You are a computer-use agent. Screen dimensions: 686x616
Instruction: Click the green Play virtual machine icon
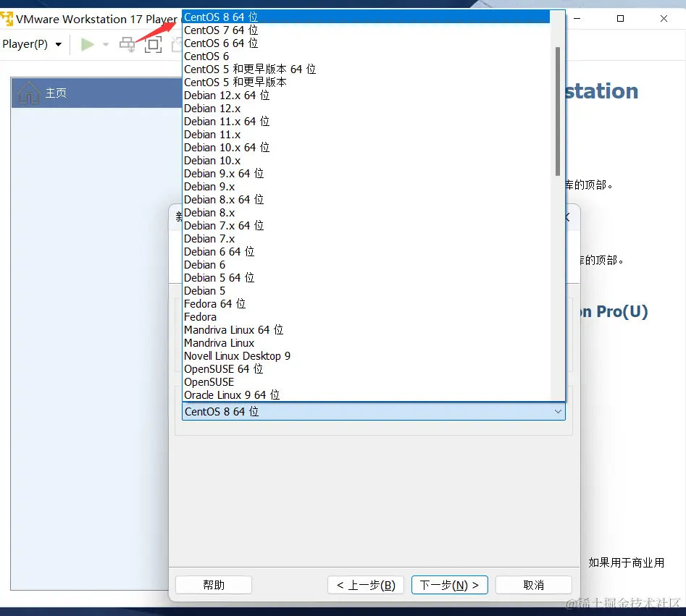[88, 44]
